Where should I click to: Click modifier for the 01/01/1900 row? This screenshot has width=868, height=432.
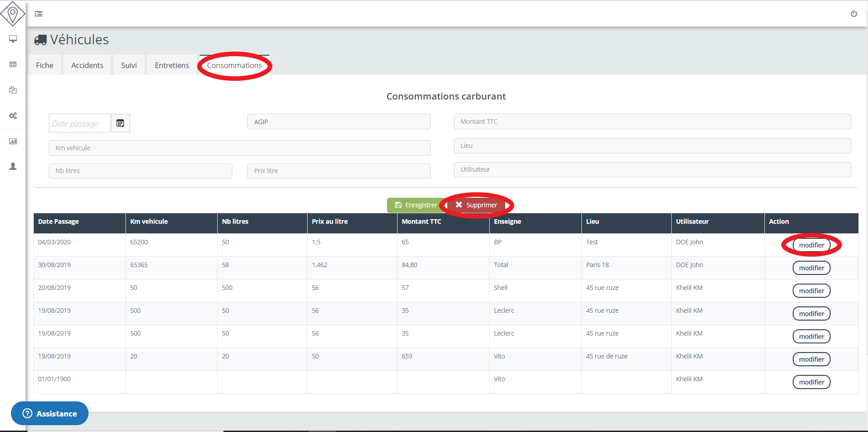tap(811, 382)
